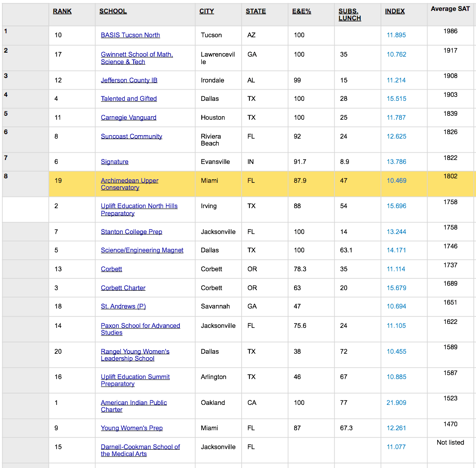Click index value 13.786
The image size is (476, 468).
tap(396, 162)
